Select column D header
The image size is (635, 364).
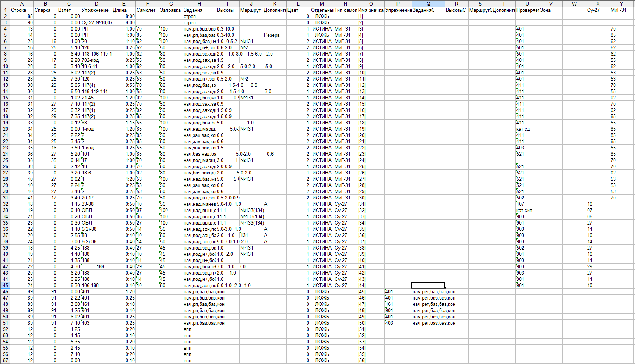pyautogui.click(x=96, y=4)
